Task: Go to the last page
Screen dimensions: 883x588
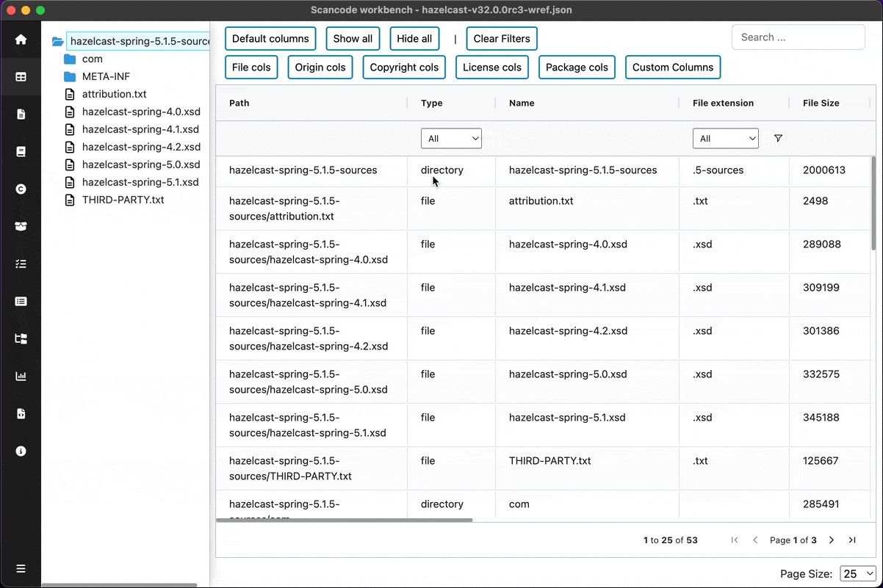Action: pyautogui.click(x=852, y=540)
